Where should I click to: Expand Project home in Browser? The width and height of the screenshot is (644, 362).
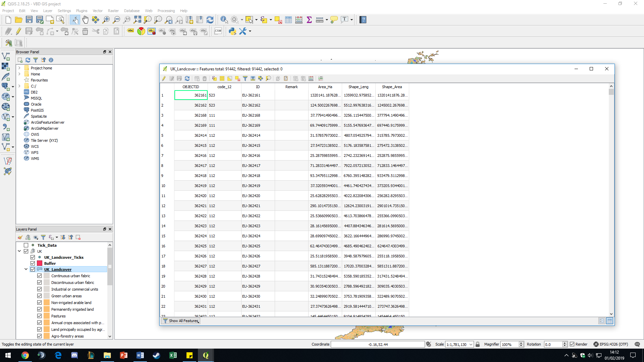[x=19, y=68]
